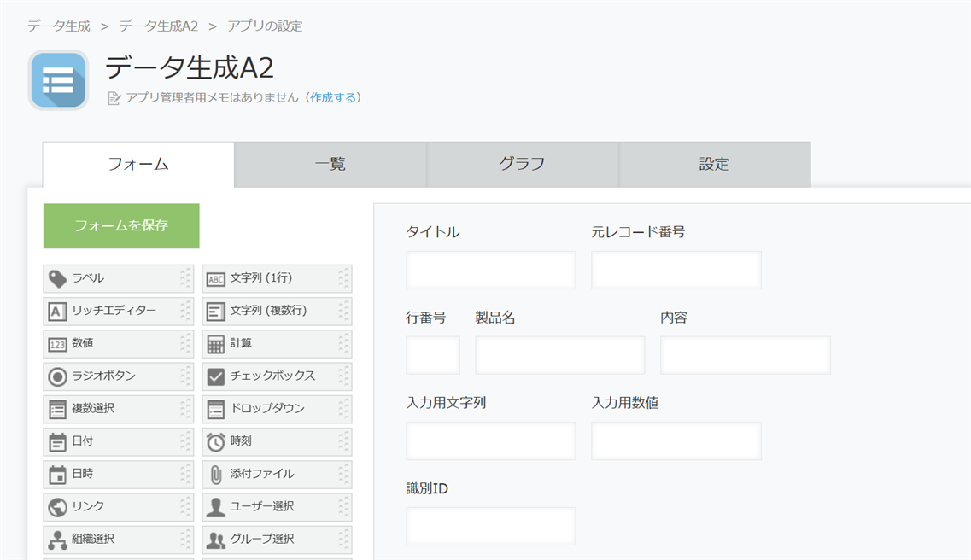This screenshot has height=560, width=971.
Task: Click the チェックボックス checkmark icon
Action: point(215,376)
